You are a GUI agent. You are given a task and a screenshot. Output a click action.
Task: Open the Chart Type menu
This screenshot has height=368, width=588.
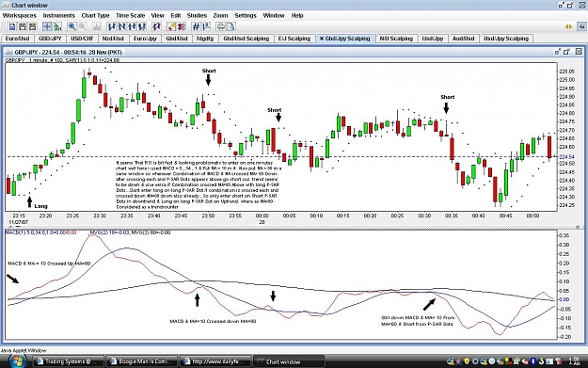(95, 15)
